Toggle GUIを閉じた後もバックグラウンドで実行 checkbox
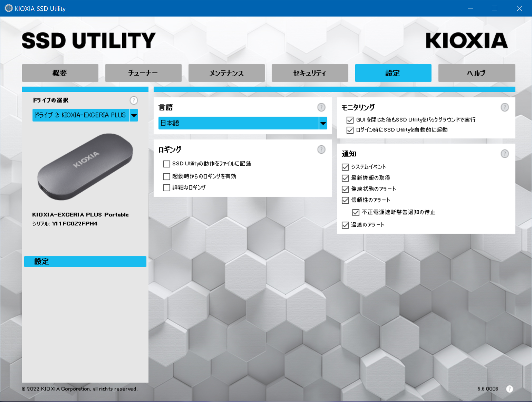 pyautogui.click(x=350, y=120)
